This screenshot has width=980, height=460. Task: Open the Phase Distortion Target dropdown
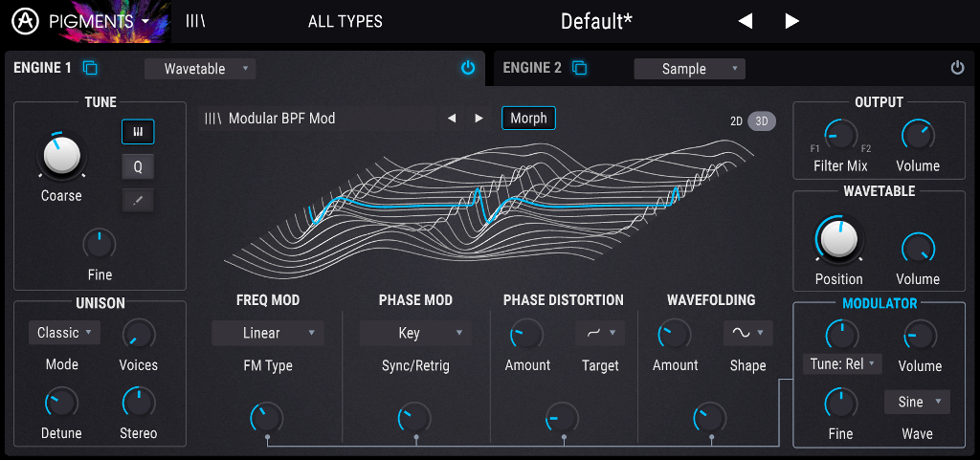(600, 333)
